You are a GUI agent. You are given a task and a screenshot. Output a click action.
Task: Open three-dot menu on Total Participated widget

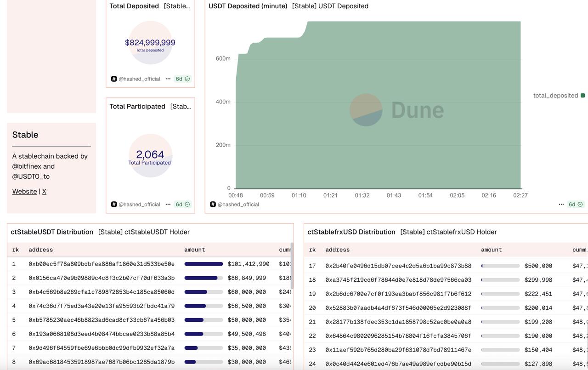(168, 205)
